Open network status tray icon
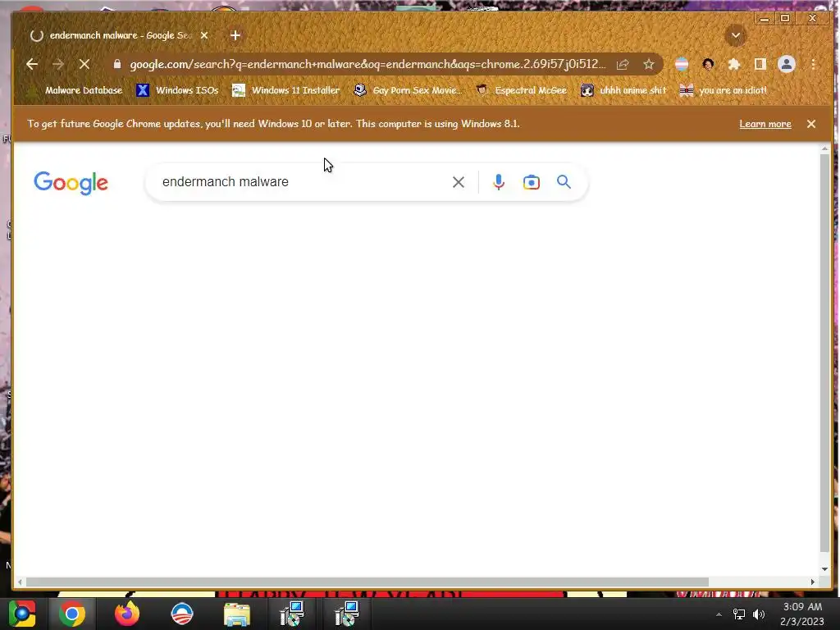Image resolution: width=840 pixels, height=630 pixels. [739, 614]
